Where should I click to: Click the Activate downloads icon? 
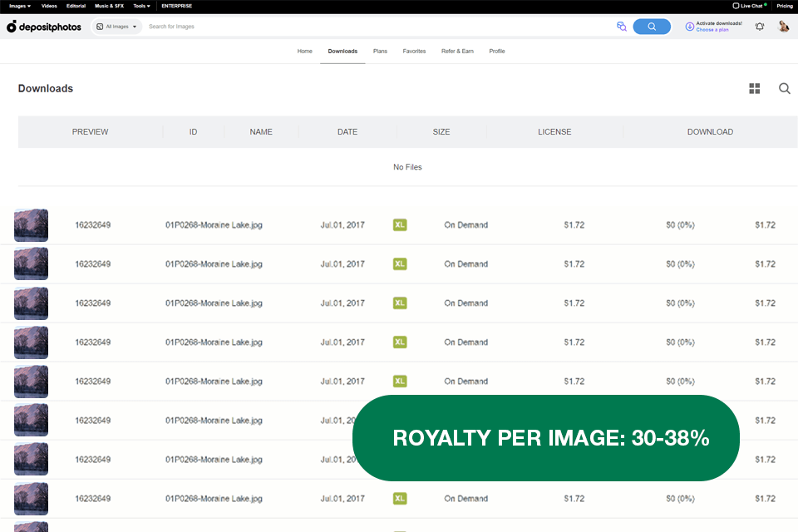click(x=690, y=27)
